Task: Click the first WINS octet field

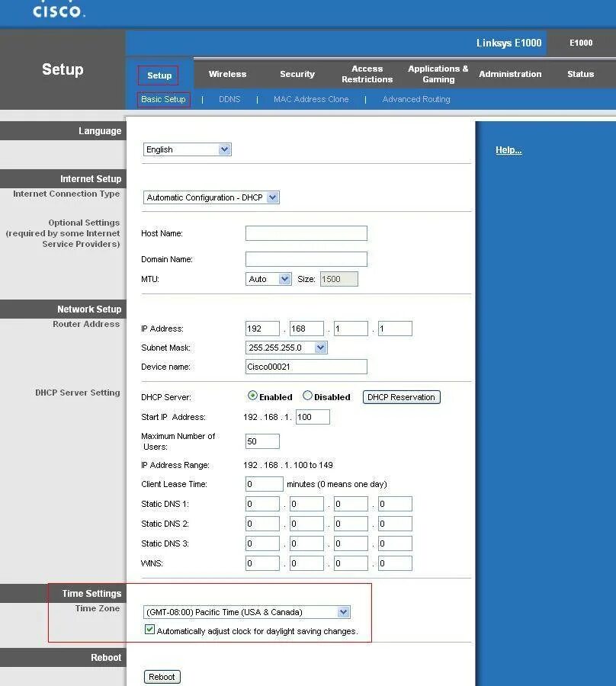Action: click(x=262, y=563)
